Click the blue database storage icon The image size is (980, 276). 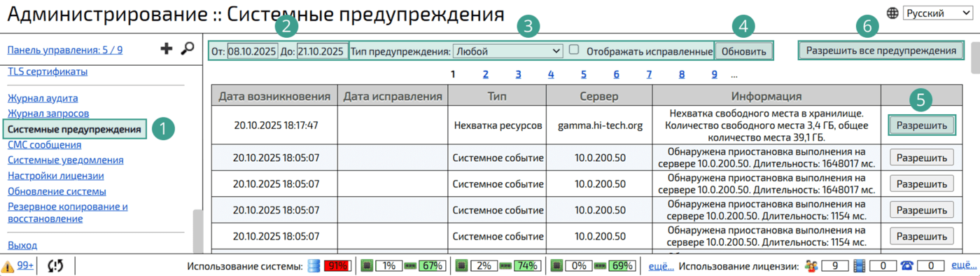pos(314,265)
